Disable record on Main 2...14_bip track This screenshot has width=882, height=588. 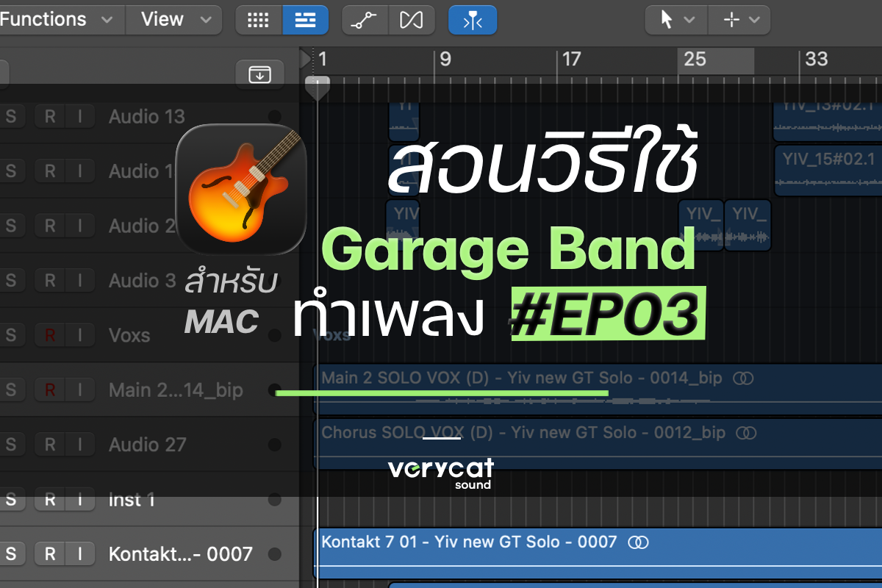(x=50, y=390)
